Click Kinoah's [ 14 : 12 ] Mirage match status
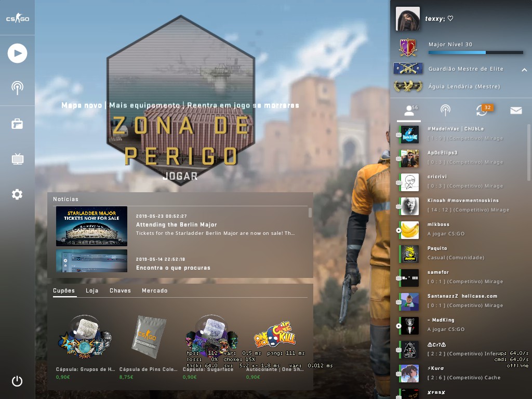 (x=468, y=210)
